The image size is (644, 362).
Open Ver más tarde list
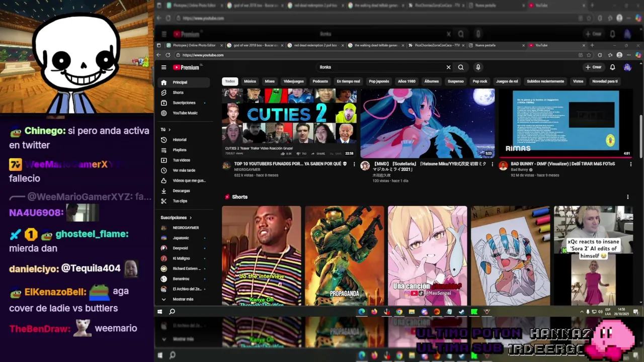coord(183,170)
